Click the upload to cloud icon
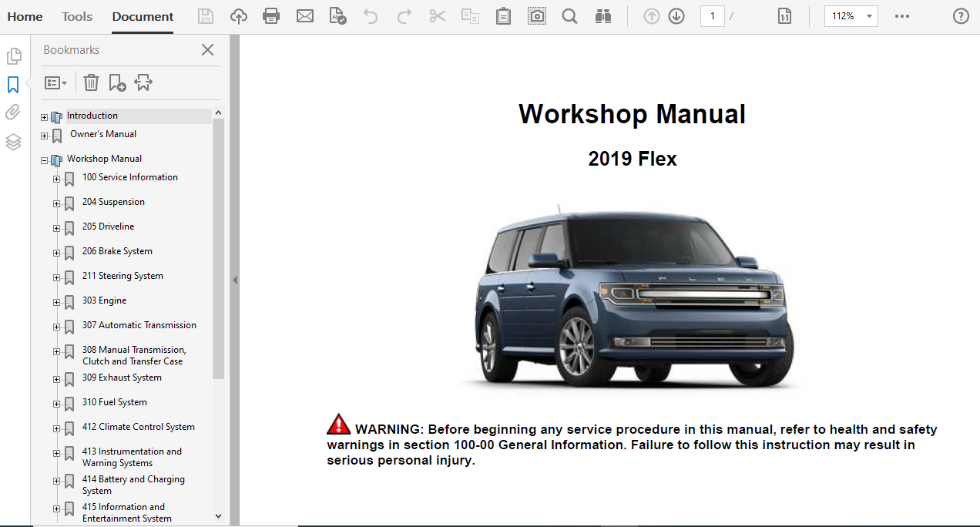The image size is (980, 527). tap(239, 16)
